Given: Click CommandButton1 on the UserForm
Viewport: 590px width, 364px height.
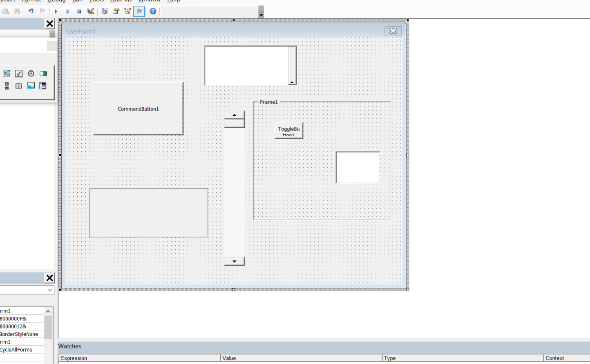Looking at the screenshot, I should 139,109.
